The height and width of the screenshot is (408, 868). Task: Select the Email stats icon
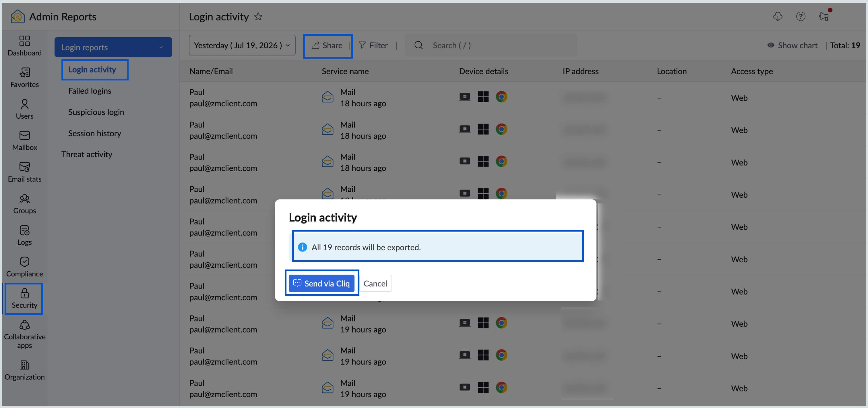tap(24, 172)
